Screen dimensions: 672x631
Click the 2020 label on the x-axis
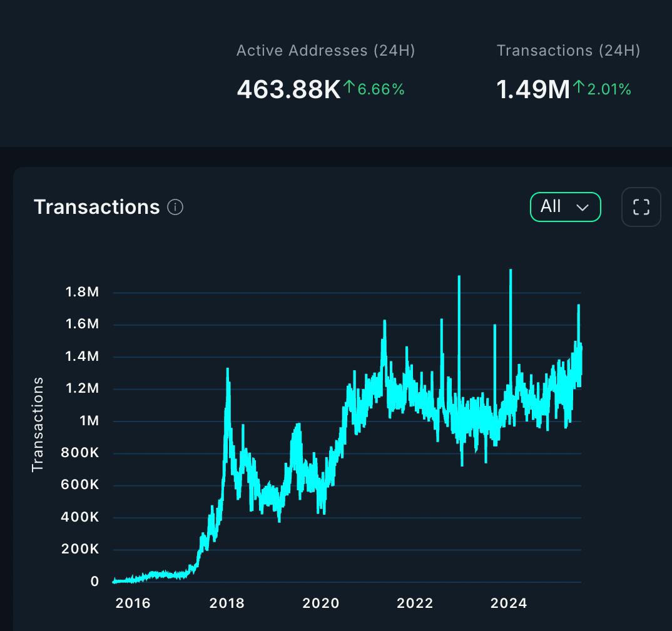[320, 603]
